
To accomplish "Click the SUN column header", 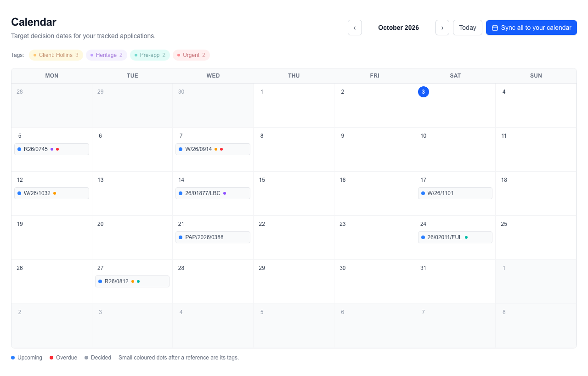I will click(x=536, y=76).
